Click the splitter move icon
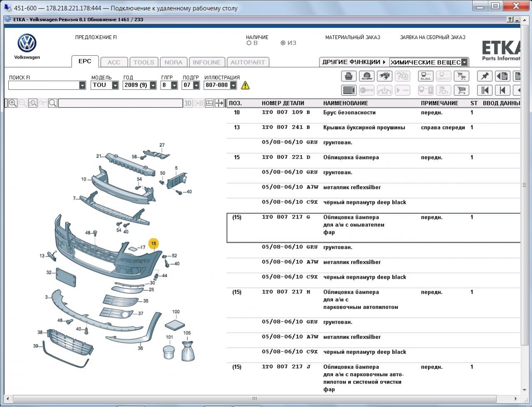 [x=219, y=103]
